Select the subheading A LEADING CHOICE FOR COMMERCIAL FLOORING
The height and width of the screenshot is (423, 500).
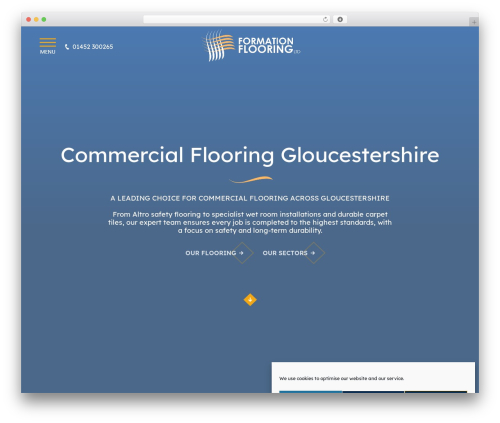pyautogui.click(x=250, y=198)
